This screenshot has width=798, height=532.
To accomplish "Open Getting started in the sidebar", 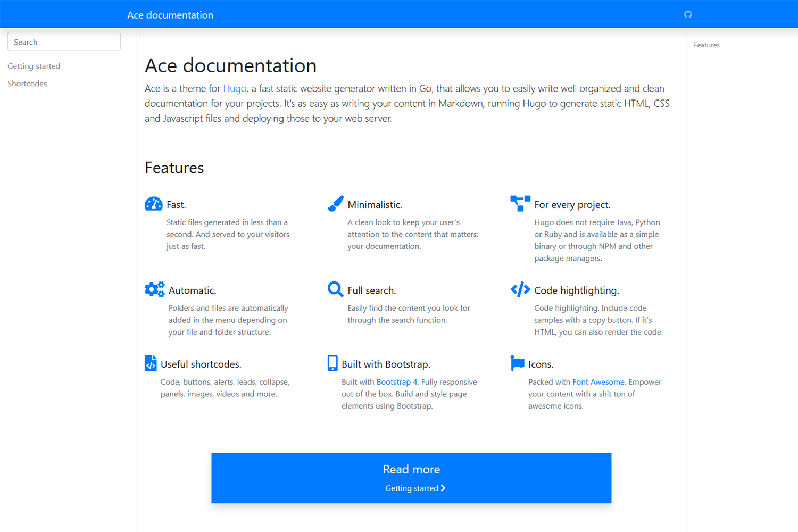I will (x=34, y=66).
